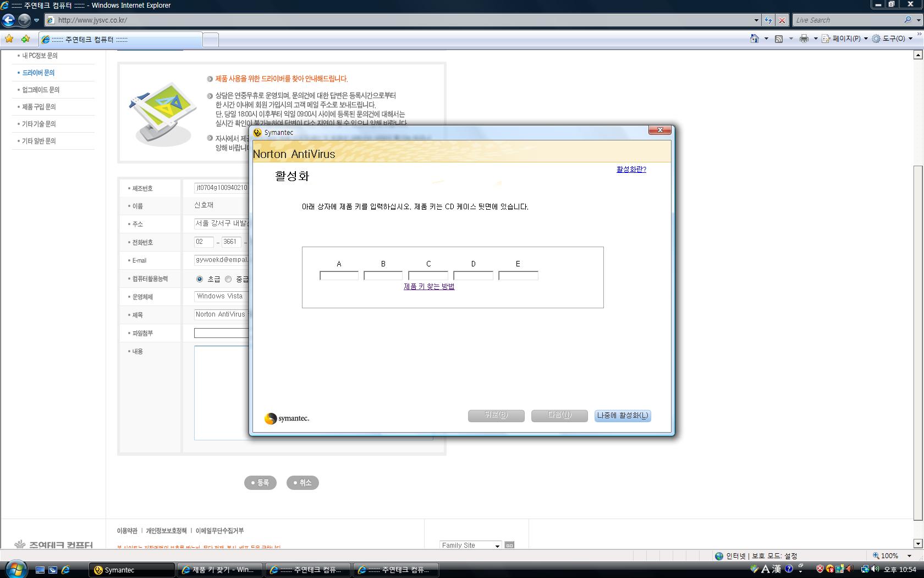Image resolution: width=924 pixels, height=578 pixels.
Task: Show more toolbar commands chevron
Action: [920, 35]
